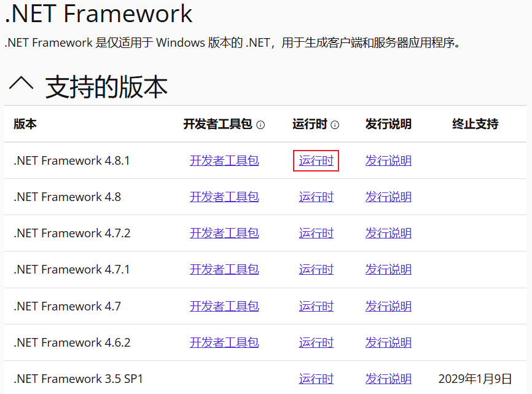
Task: Click the 开发者工具包 column header text
Action: click(x=218, y=124)
